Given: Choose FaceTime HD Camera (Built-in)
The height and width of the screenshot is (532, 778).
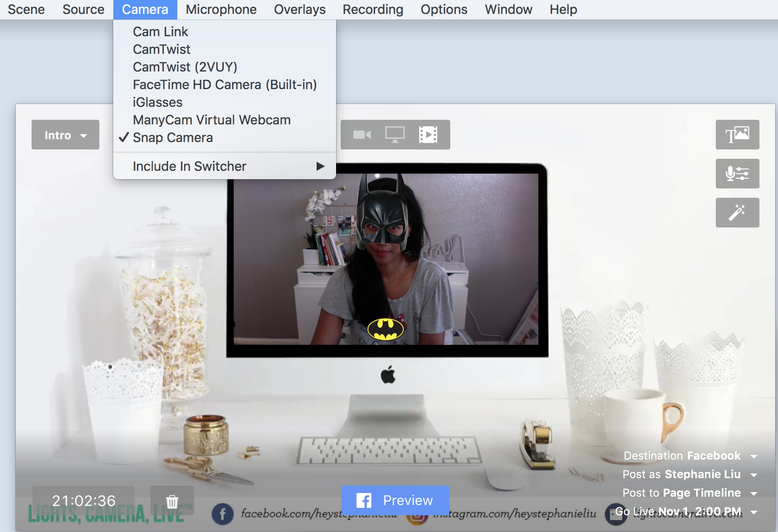Looking at the screenshot, I should [x=225, y=84].
